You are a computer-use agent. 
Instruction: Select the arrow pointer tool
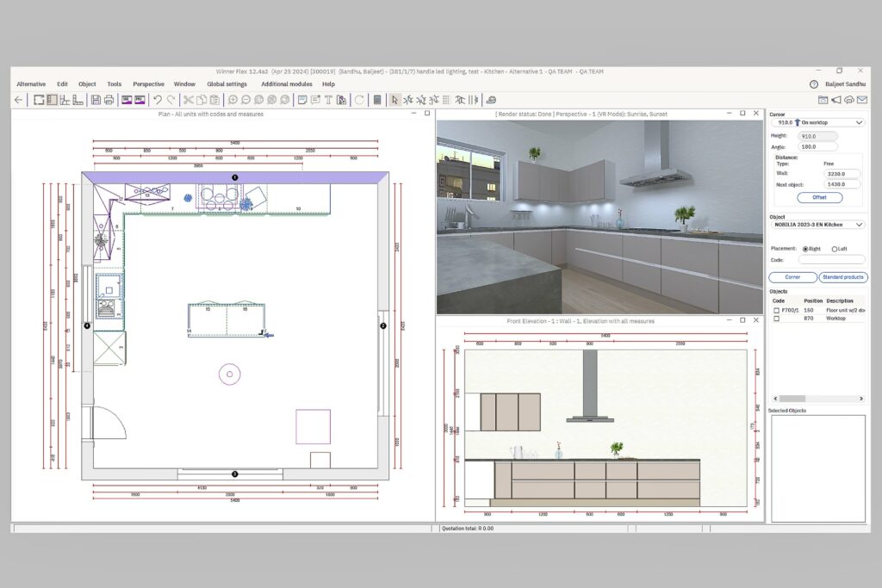[x=394, y=100]
